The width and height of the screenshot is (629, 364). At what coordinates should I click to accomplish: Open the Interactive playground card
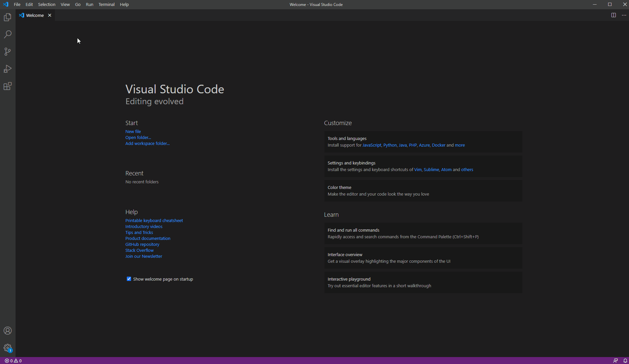tap(423, 282)
